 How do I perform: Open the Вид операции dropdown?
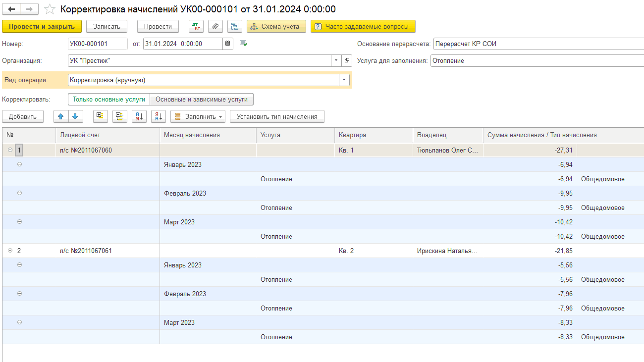click(344, 80)
